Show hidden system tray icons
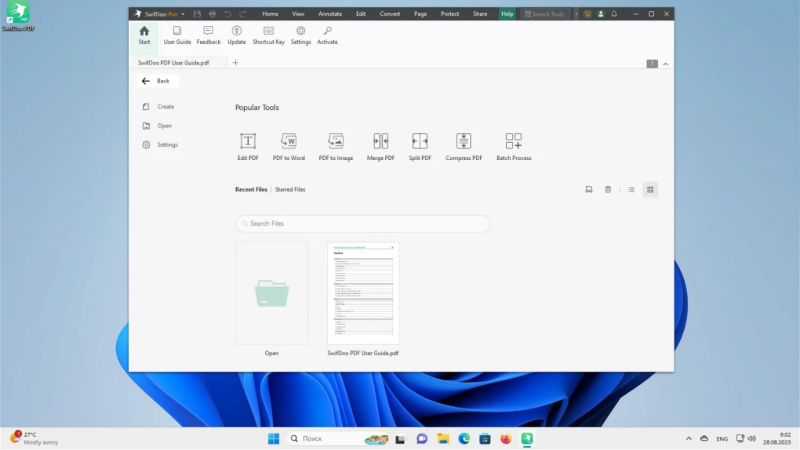 click(689, 439)
